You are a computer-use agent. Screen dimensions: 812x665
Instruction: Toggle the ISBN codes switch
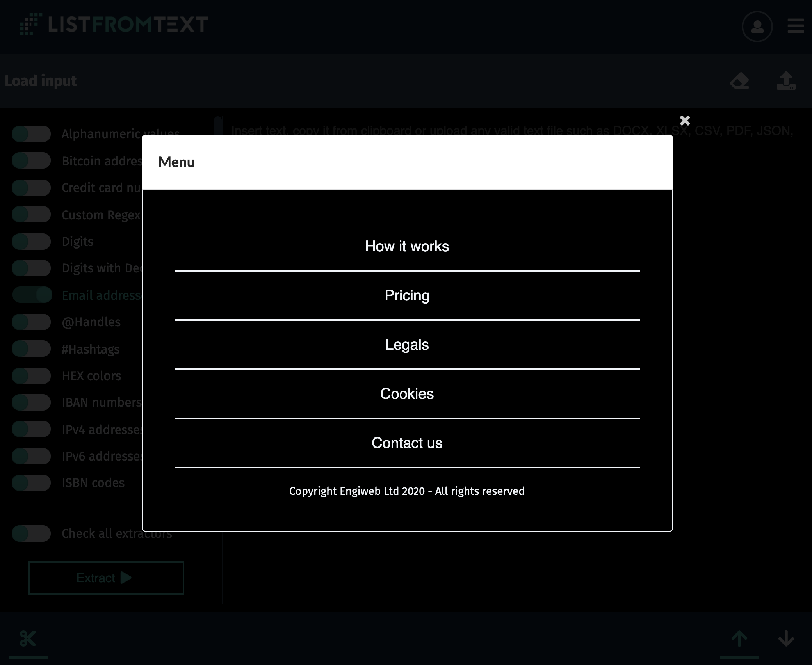click(x=31, y=483)
